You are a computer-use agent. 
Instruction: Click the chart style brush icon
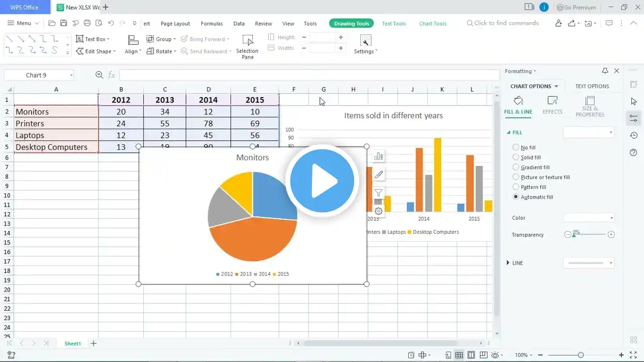pos(379,174)
